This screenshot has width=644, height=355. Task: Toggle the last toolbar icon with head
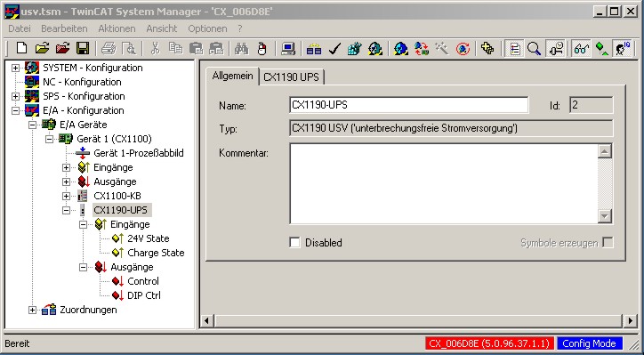tap(623, 48)
